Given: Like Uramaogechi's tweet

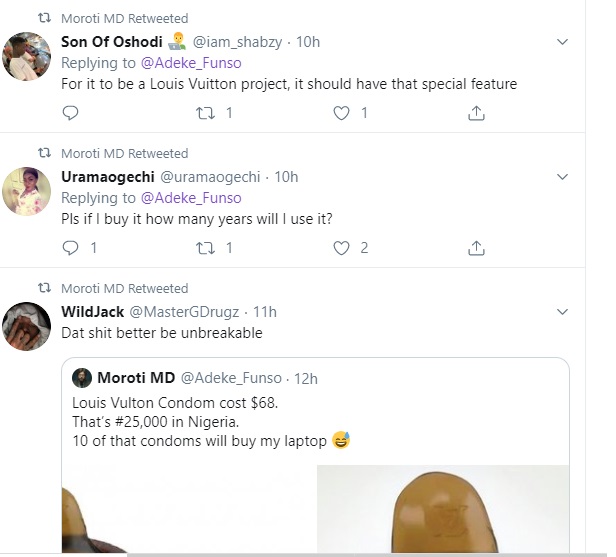Looking at the screenshot, I should (342, 248).
